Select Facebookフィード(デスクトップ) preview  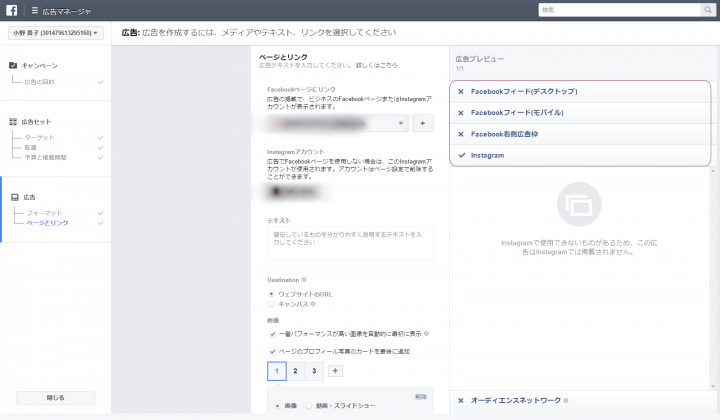point(524,91)
